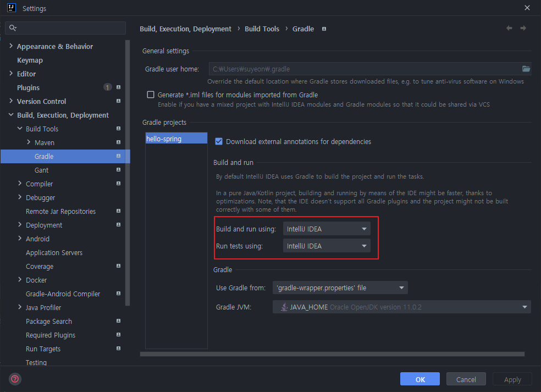This screenshot has width=541, height=392.
Task: Expand the Editor section
Action: (x=11, y=74)
